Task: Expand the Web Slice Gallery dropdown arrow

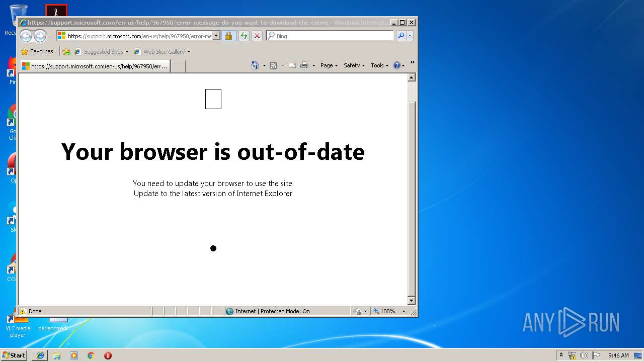Action: (x=189, y=51)
